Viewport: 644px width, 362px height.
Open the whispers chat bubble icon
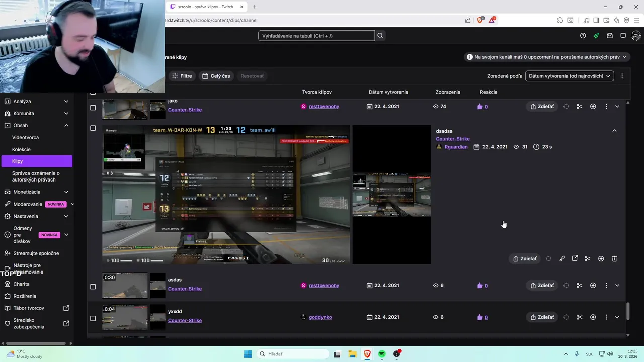tap(623, 36)
